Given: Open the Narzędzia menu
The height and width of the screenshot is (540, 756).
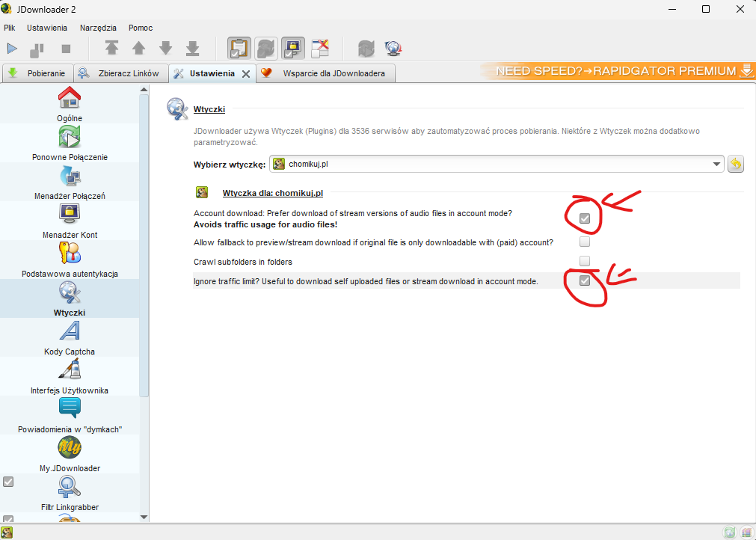Looking at the screenshot, I should (x=99, y=28).
